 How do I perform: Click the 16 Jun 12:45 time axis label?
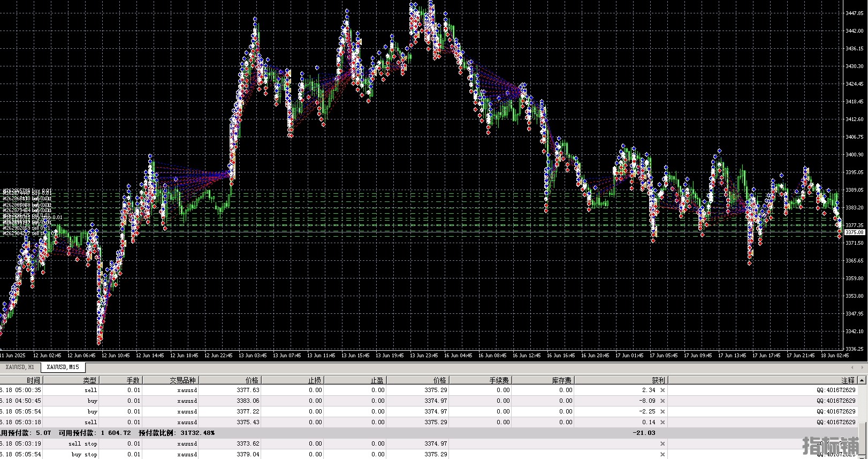(x=527, y=355)
